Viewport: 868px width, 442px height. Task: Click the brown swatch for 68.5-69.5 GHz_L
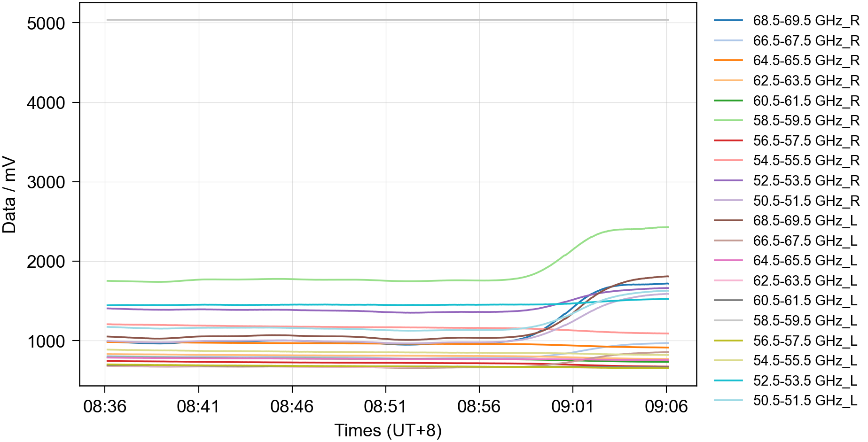pyautogui.click(x=728, y=220)
